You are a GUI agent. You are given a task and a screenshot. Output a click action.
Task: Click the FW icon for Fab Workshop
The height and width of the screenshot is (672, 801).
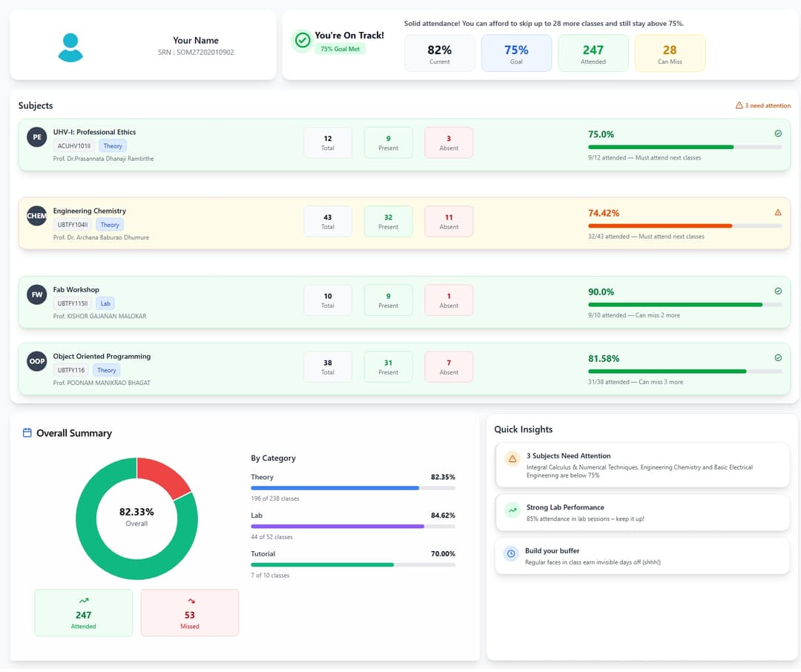(x=36, y=294)
